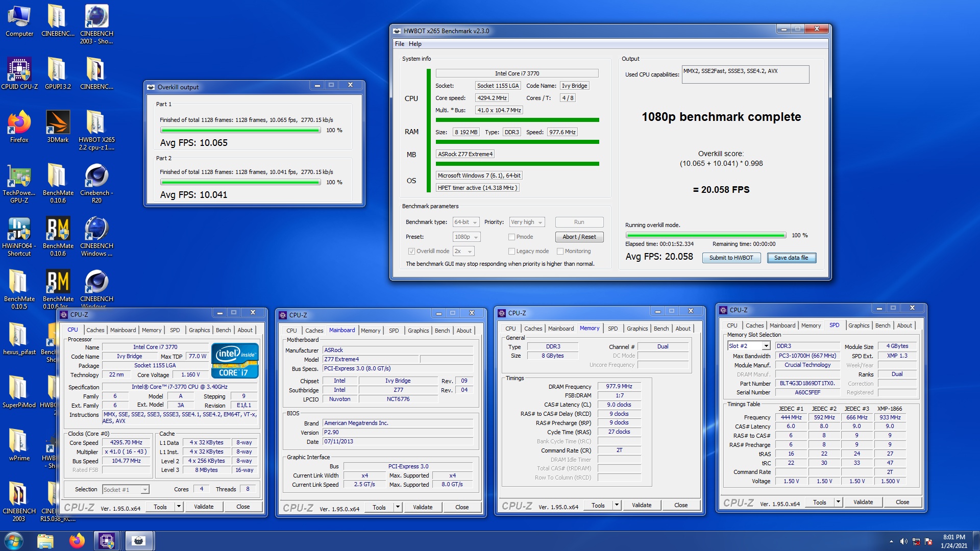980x551 pixels.
Task: Launch TechPowerUp GPU-Z shortcut
Action: (x=19, y=183)
